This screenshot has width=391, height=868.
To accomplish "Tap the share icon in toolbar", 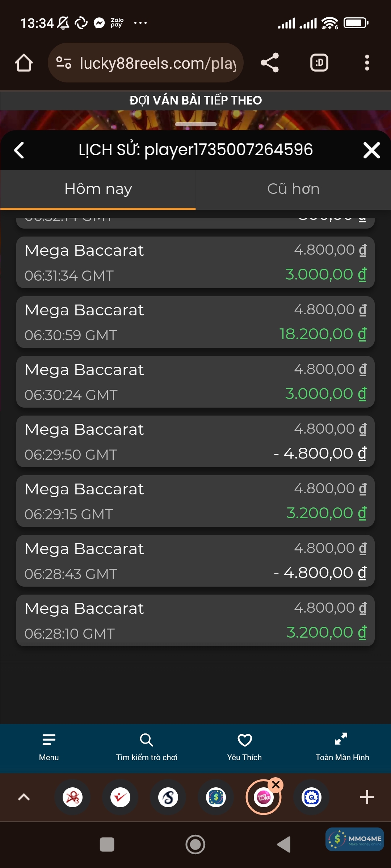I will tap(270, 63).
